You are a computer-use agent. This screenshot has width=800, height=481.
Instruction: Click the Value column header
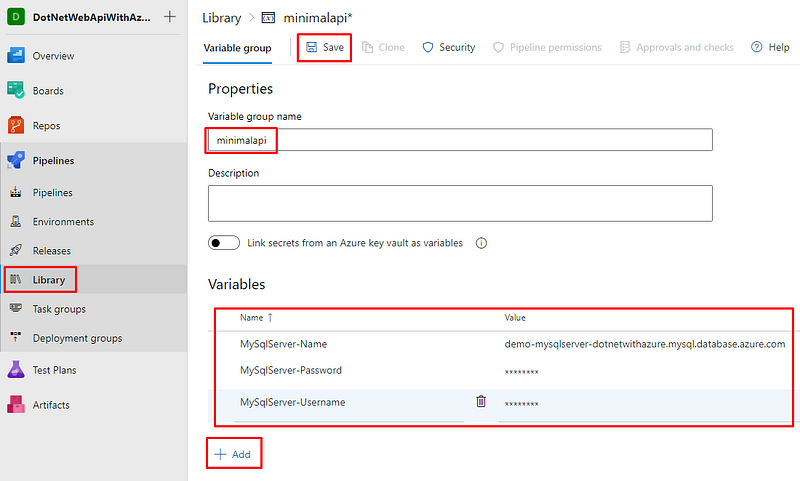tap(515, 317)
